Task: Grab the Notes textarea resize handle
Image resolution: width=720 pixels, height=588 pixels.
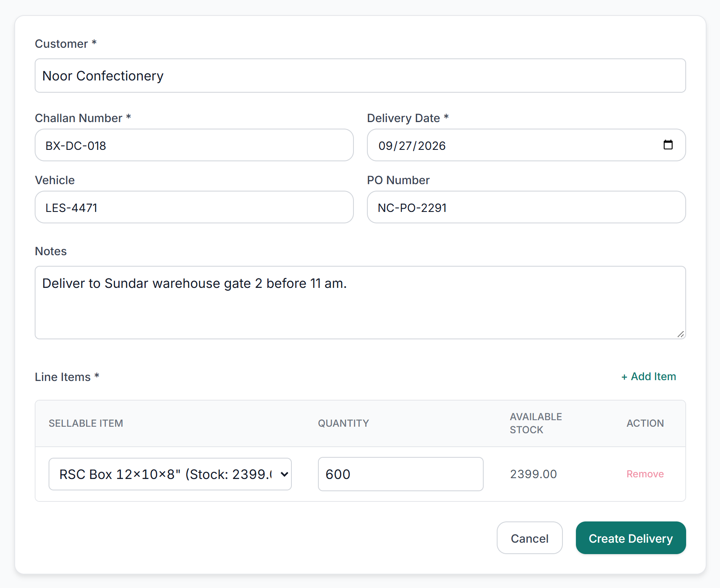Action: click(x=680, y=334)
